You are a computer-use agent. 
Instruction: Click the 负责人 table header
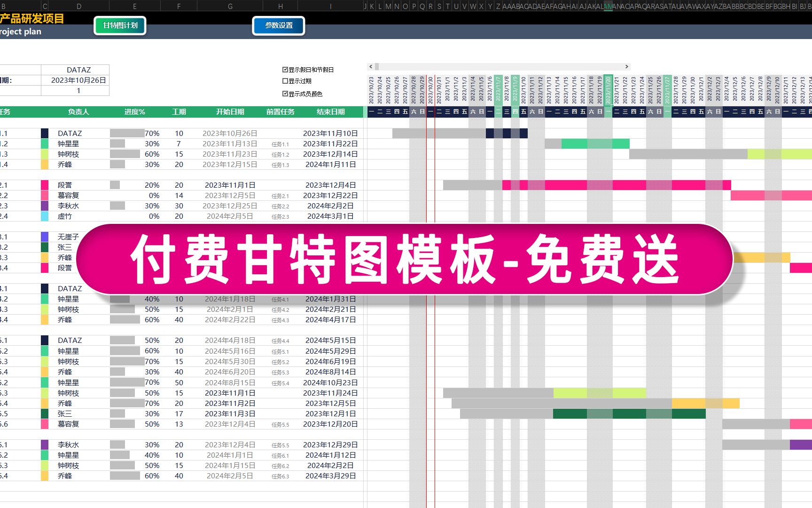pos(78,112)
